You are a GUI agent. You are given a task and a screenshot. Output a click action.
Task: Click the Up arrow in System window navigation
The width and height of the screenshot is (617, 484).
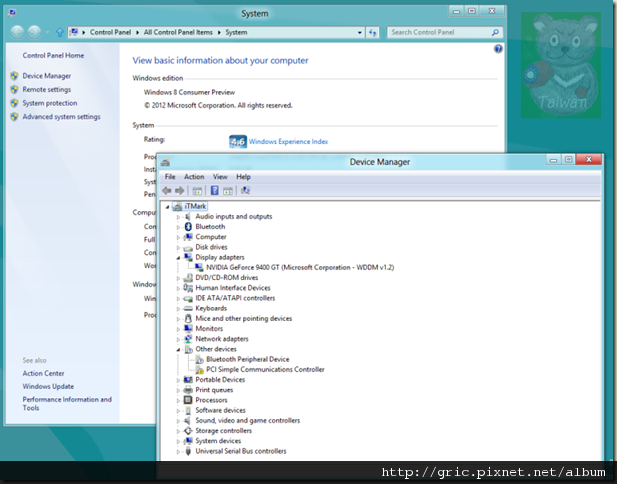pos(60,32)
